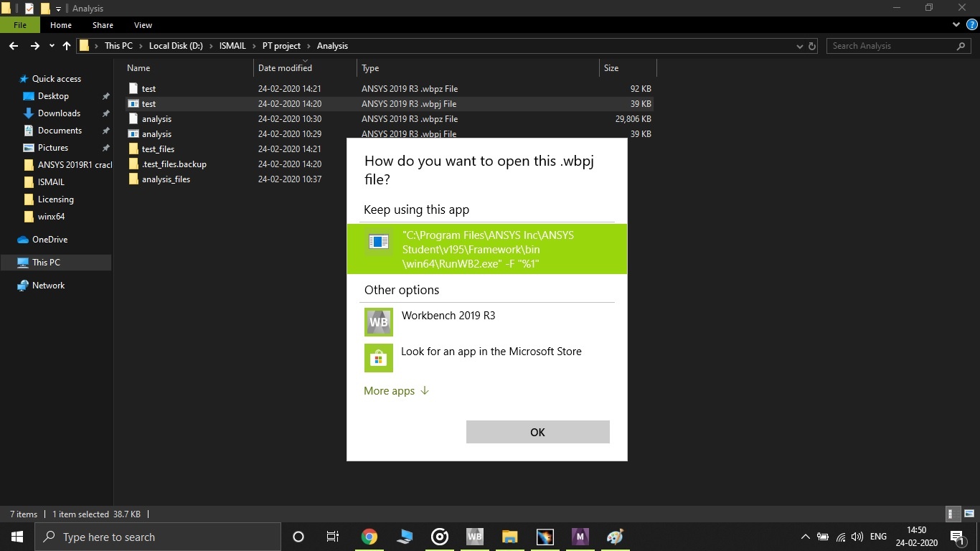Switch to large icons view toggle
This screenshot has height=551, width=980.
tap(969, 514)
